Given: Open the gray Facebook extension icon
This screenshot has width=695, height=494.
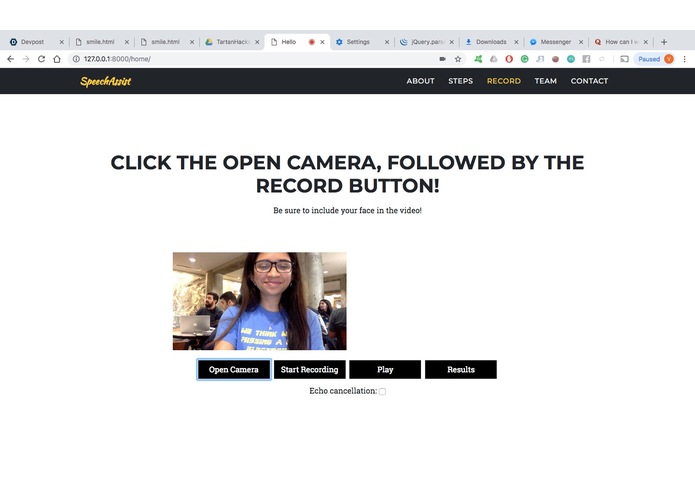Looking at the screenshot, I should [586, 59].
